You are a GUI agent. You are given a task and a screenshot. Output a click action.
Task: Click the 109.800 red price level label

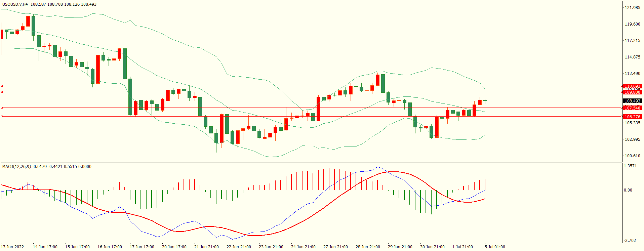pos(632,92)
